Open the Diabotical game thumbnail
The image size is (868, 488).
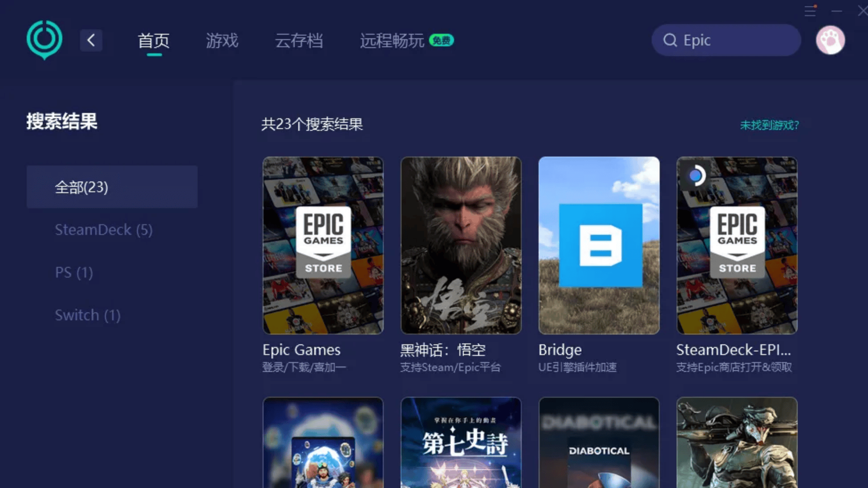[x=599, y=443]
